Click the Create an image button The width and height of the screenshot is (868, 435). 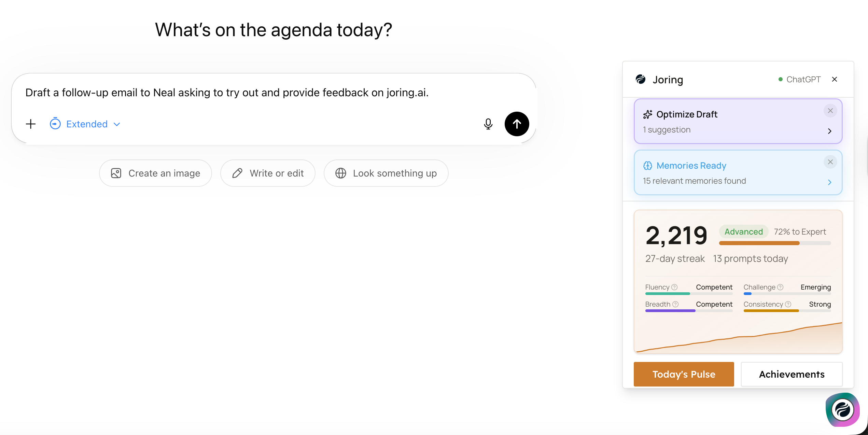156,173
